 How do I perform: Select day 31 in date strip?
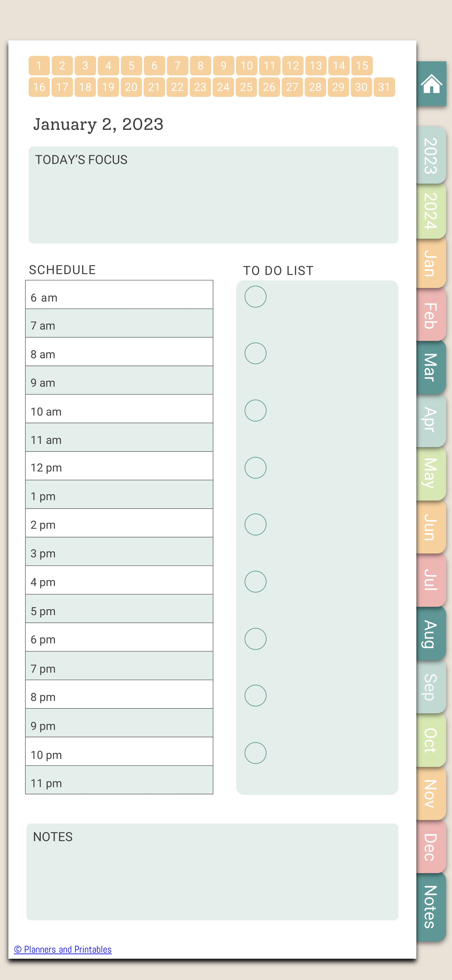[384, 87]
